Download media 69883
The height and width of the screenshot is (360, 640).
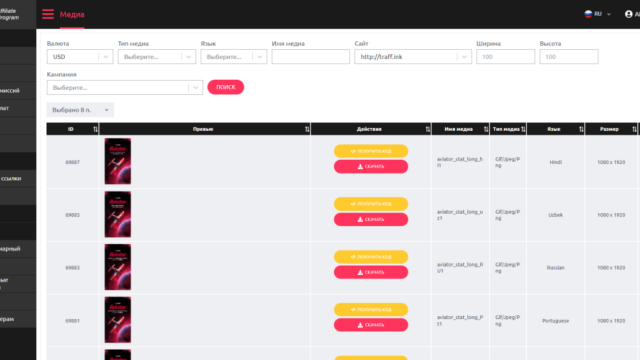[x=371, y=272]
